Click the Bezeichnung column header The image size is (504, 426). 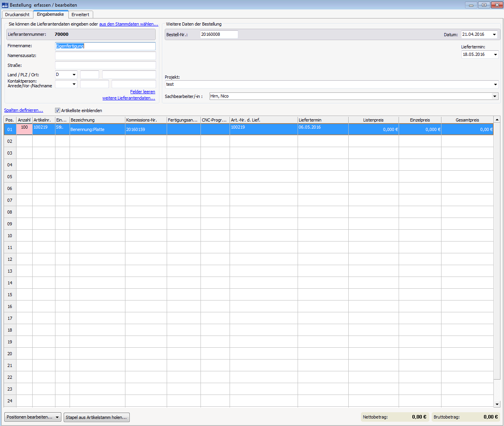point(97,120)
